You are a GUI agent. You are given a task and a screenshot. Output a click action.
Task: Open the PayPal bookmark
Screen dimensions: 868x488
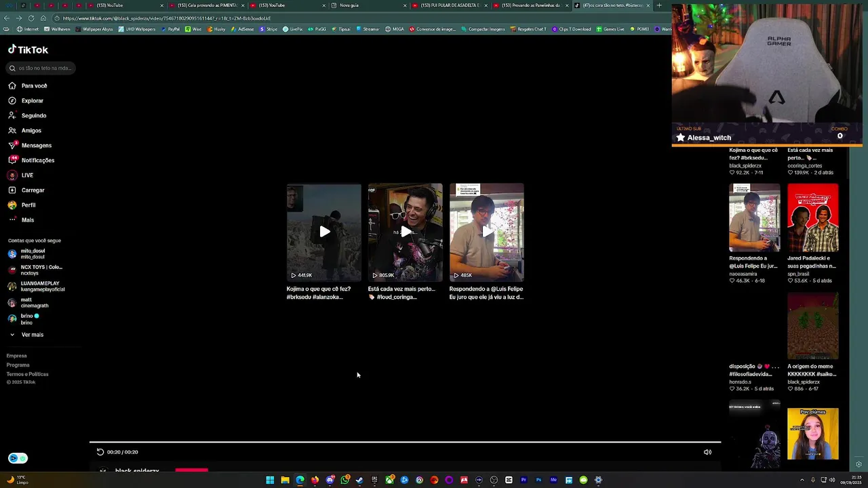(x=170, y=29)
